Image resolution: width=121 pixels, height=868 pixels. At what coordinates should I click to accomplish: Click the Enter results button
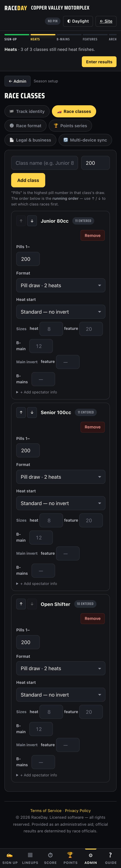[99, 62]
